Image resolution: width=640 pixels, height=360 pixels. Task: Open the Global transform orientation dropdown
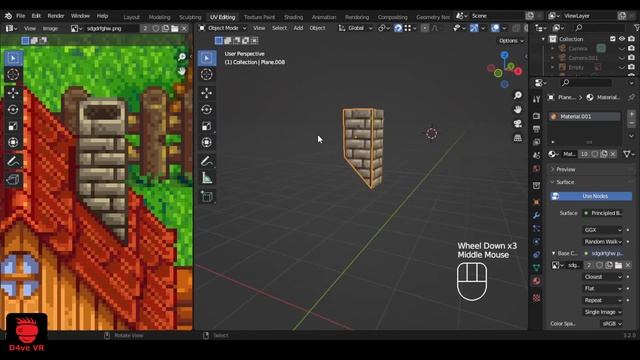(356, 28)
